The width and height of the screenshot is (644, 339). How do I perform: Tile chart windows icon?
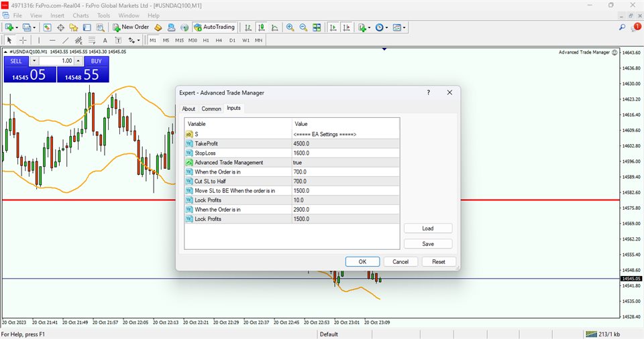tap(317, 27)
